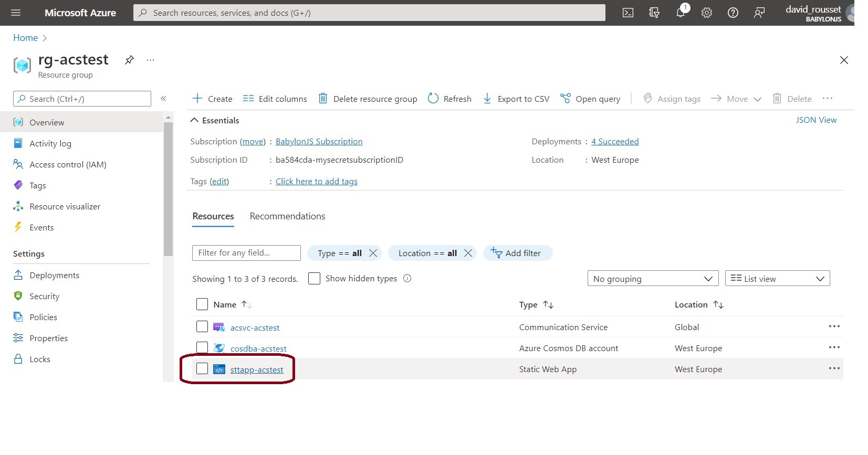Image resolution: width=868 pixels, height=455 pixels.
Task: Close the resource group blade
Action: click(844, 60)
